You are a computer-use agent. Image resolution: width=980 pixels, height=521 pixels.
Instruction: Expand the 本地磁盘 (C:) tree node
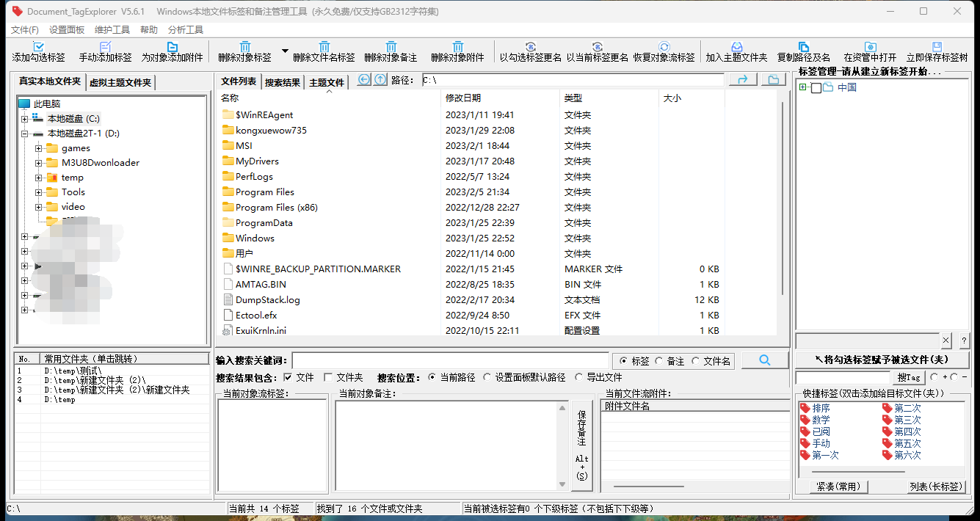(25, 119)
